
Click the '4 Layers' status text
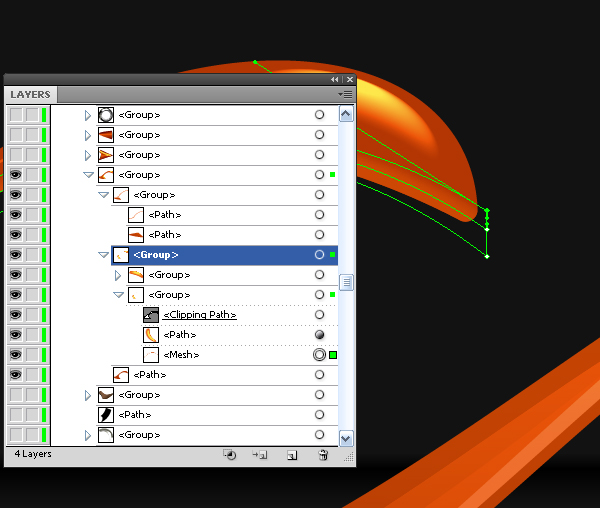point(33,454)
